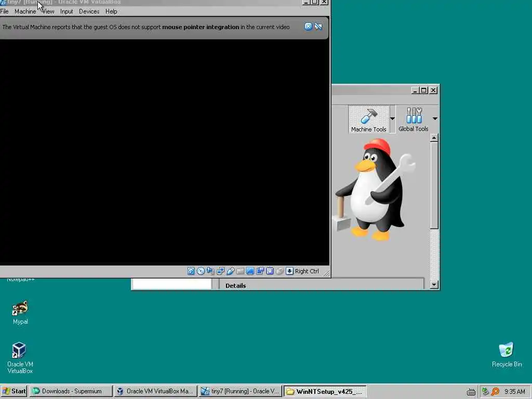532x399 pixels.
Task: Open the View menu
Action: [x=48, y=11]
